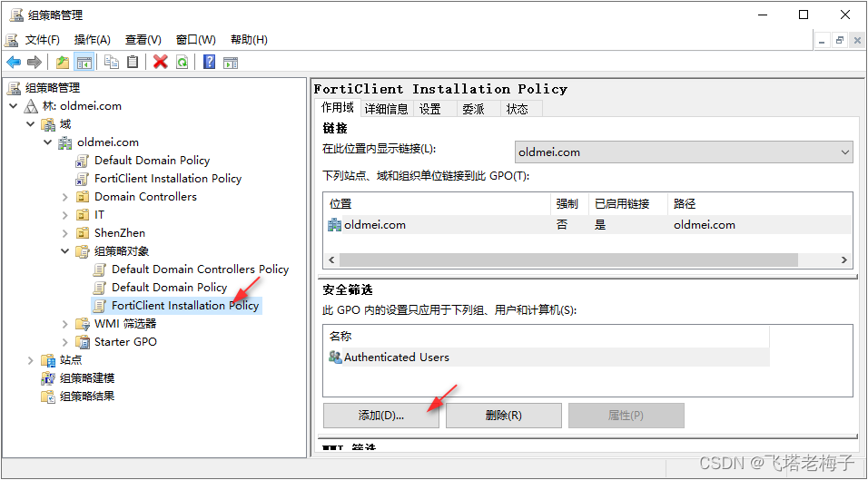Click the 添加(D)... button
The image size is (868, 480).
coord(380,416)
